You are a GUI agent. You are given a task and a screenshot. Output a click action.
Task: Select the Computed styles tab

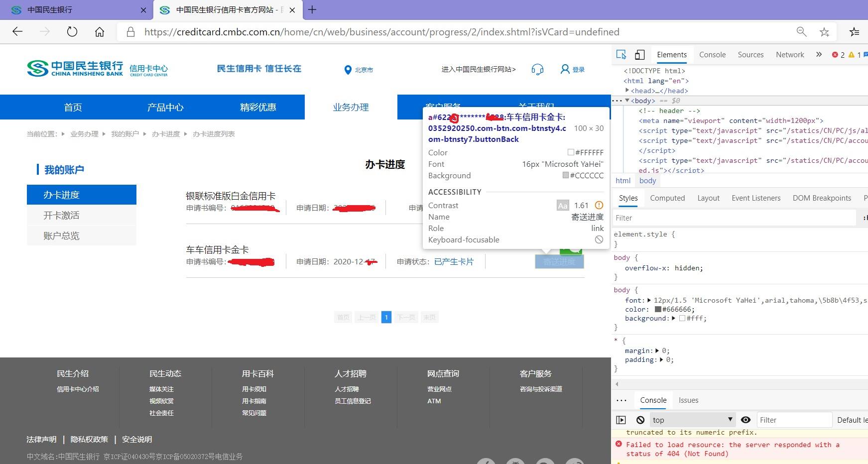click(x=667, y=198)
